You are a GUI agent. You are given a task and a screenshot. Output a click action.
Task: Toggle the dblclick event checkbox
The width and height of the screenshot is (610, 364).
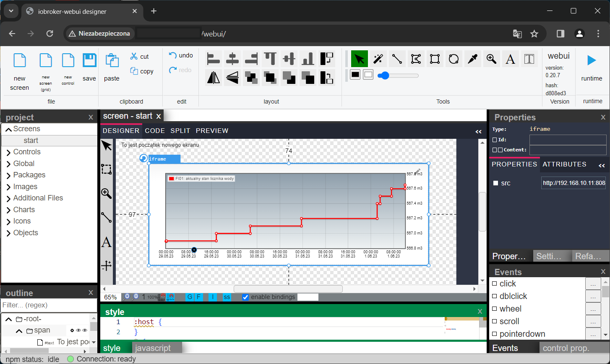tap(494, 296)
